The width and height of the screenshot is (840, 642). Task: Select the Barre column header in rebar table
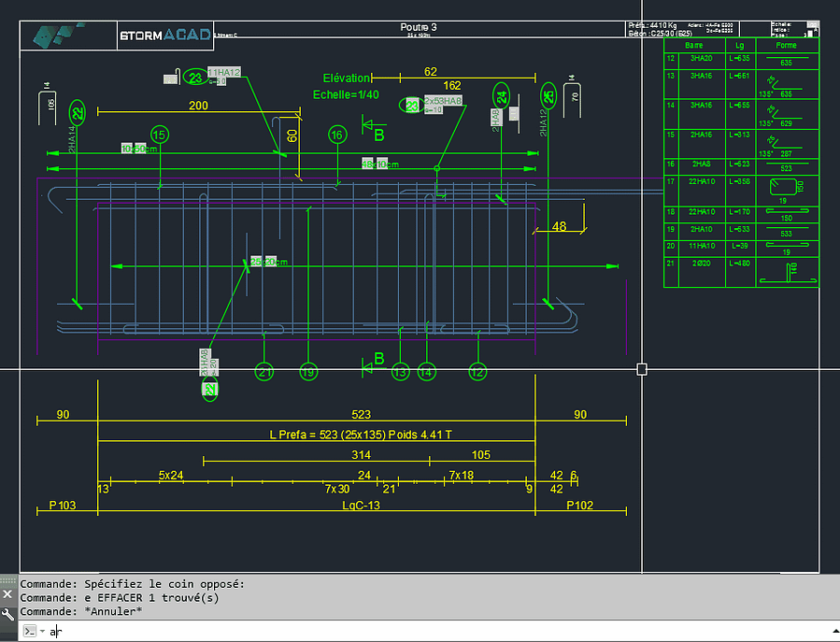point(693,44)
